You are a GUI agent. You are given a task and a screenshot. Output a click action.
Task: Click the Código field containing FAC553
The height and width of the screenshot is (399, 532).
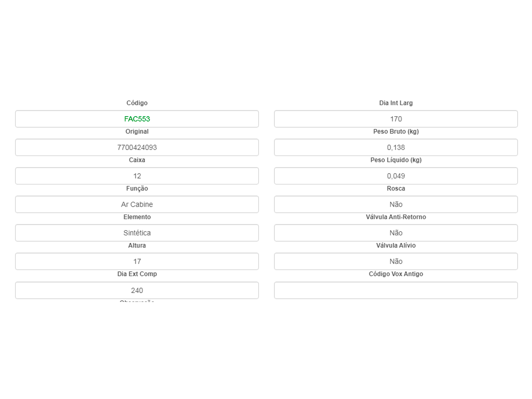pos(137,119)
